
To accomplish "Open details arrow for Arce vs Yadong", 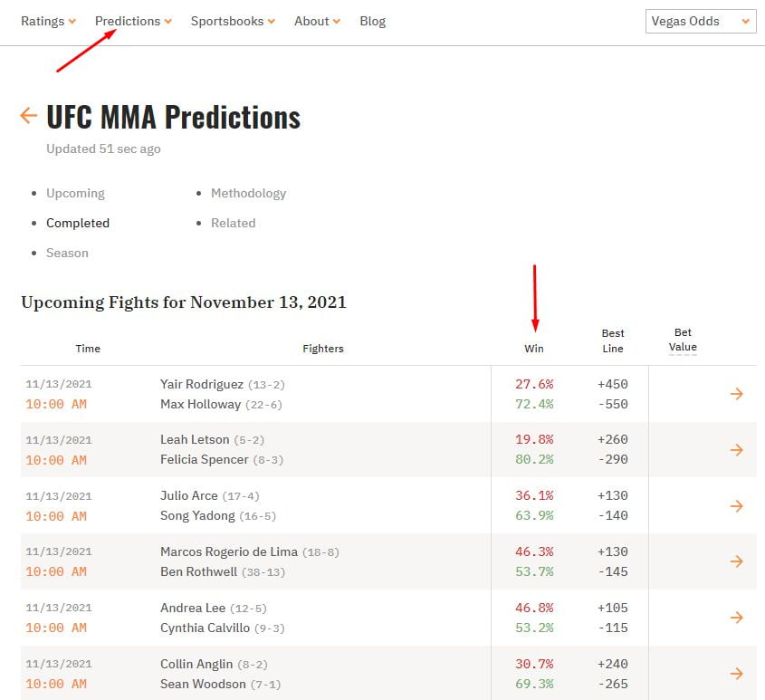I will click(736, 506).
